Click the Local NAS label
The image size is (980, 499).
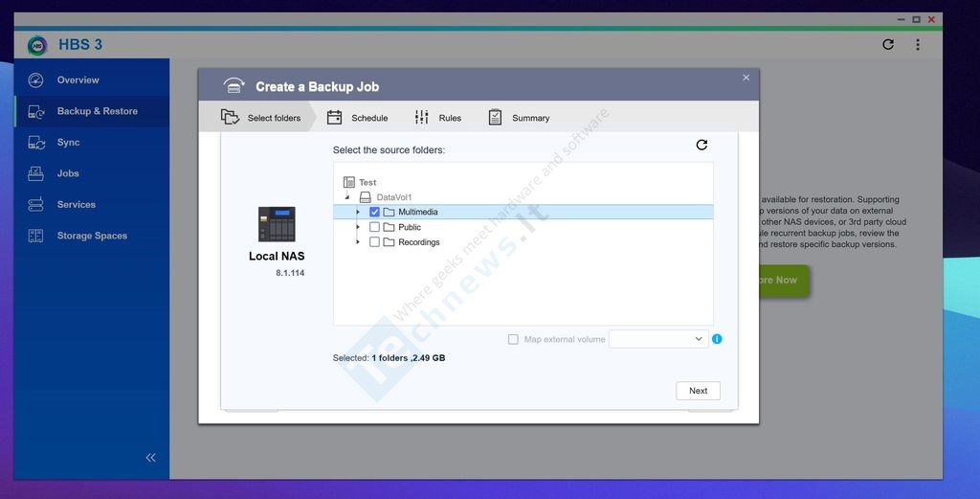[277, 257]
